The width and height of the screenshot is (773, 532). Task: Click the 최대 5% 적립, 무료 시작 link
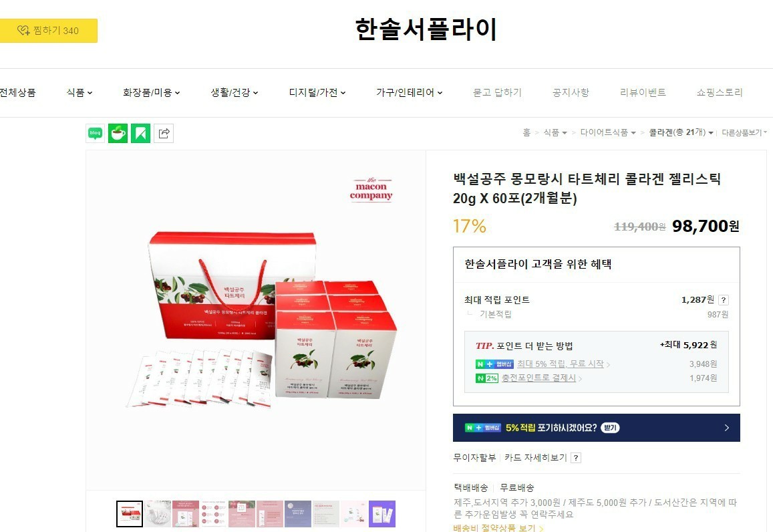561,364
